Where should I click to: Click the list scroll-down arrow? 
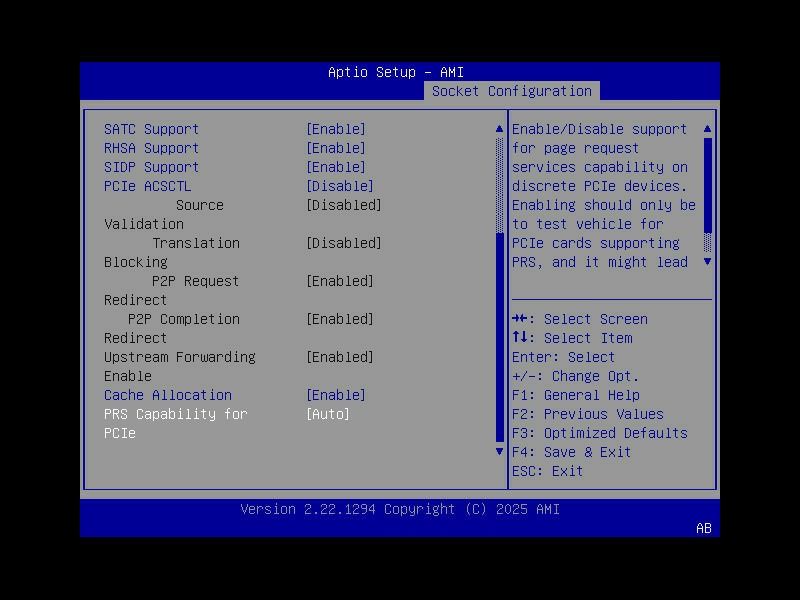(497, 451)
